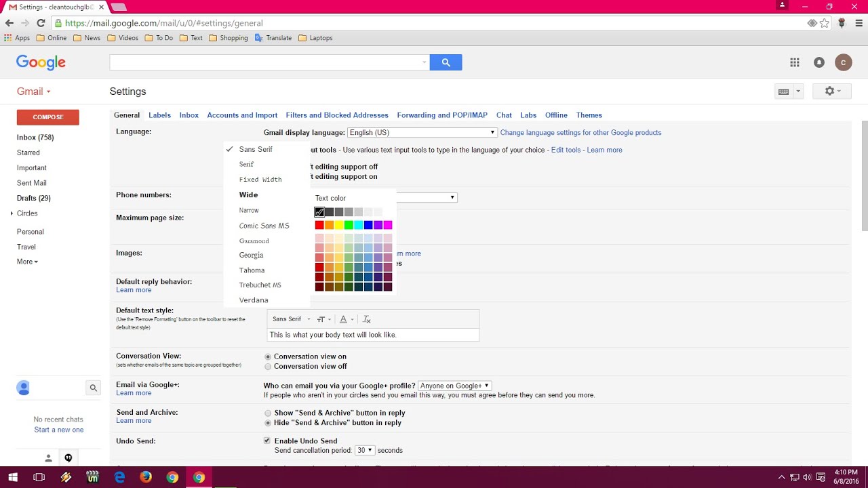The image size is (868, 488).
Task: Click the input tools keyboard icon
Action: [x=783, y=91]
